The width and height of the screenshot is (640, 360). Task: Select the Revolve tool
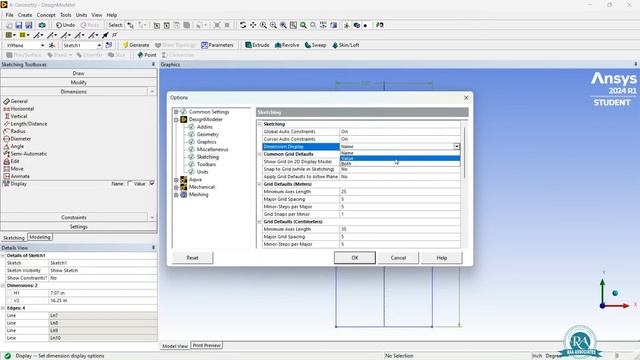coord(287,45)
